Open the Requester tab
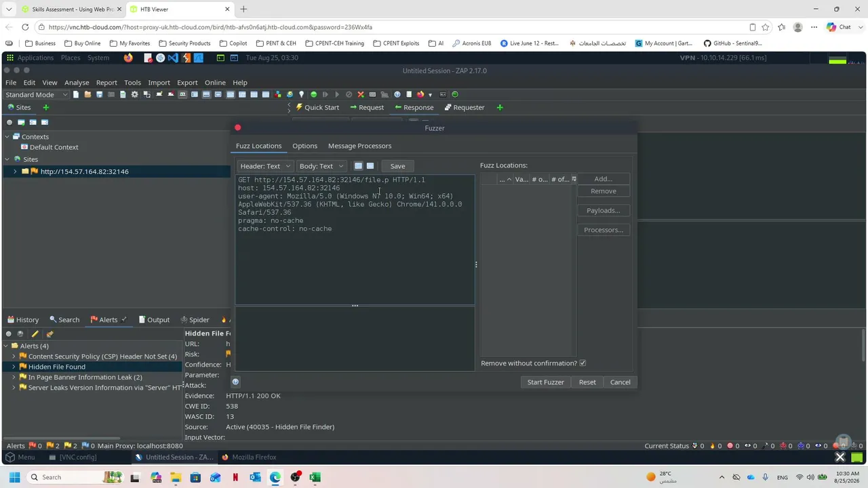This screenshot has width=868, height=488. [465, 107]
